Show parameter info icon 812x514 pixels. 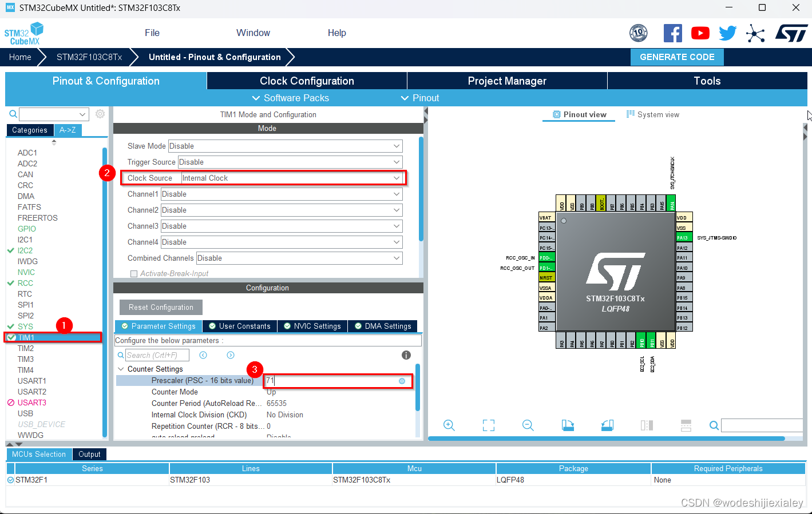(406, 355)
